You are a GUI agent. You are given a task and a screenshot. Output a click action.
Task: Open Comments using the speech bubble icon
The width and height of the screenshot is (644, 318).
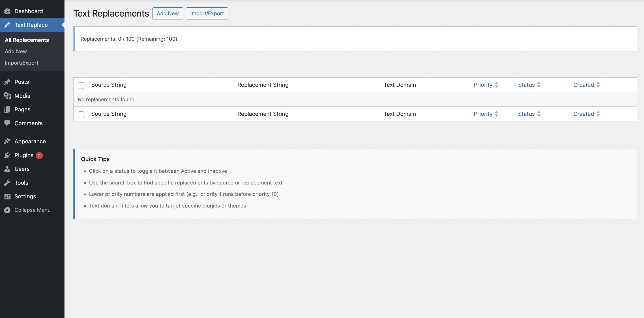tap(7, 123)
